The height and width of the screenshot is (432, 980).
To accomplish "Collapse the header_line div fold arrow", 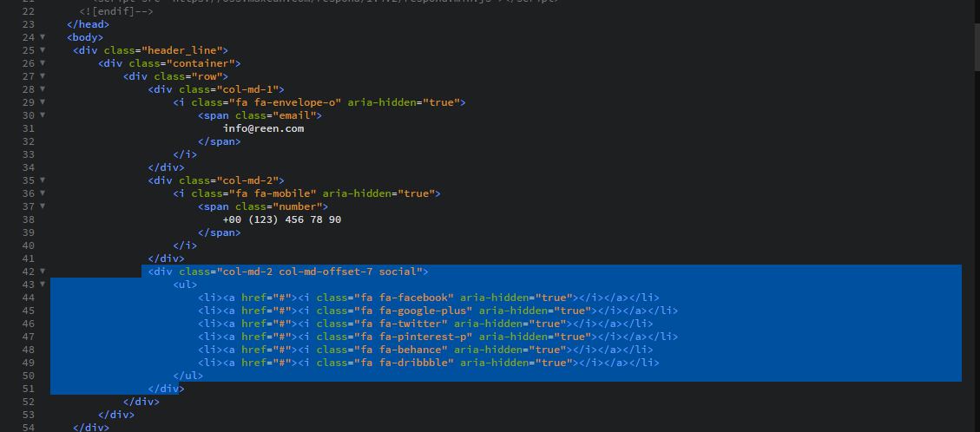I will tap(43, 50).
